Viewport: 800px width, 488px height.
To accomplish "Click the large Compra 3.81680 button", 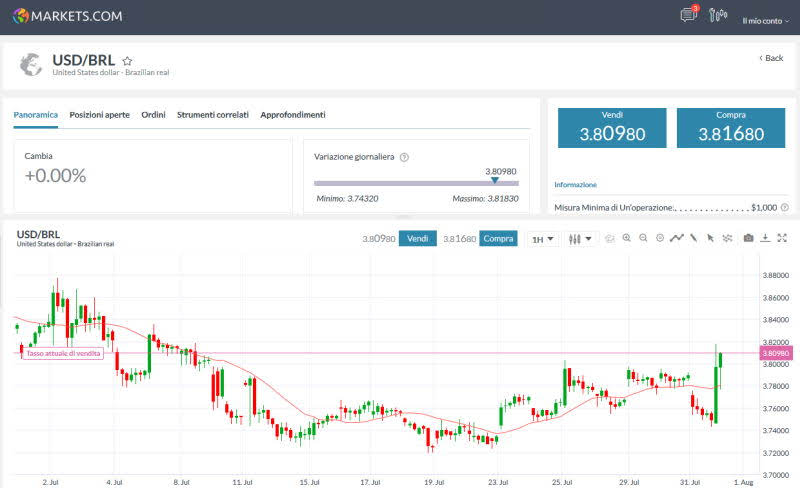I will pos(730,128).
